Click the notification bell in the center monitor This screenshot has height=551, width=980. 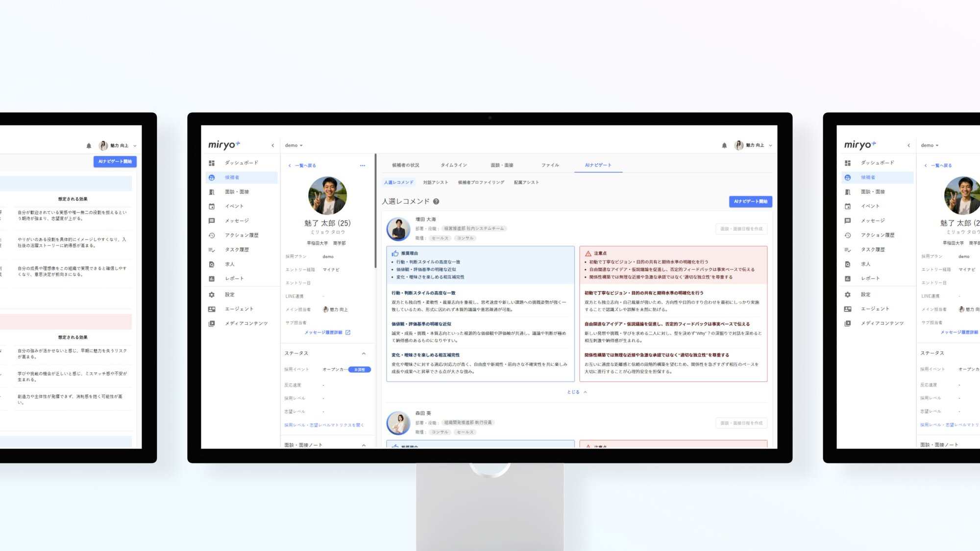(724, 145)
